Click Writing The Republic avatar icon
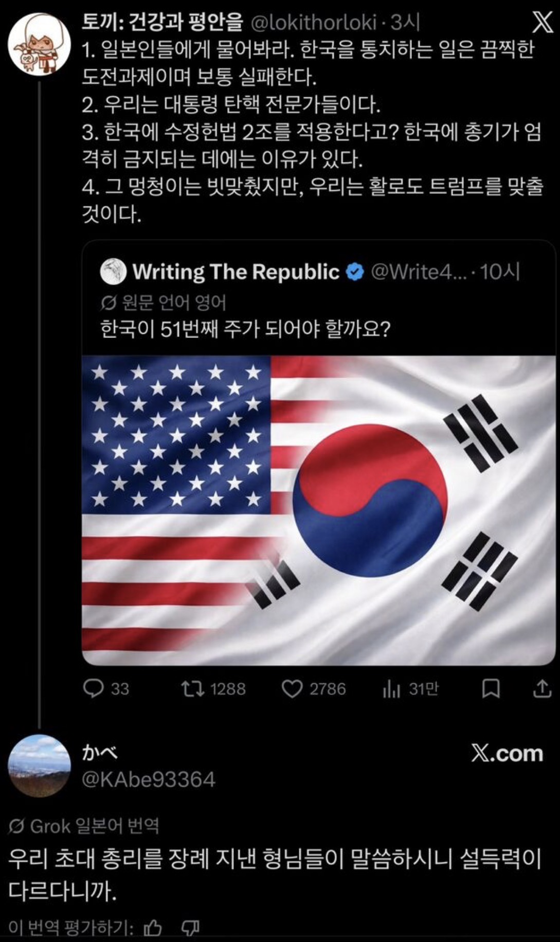The image size is (560, 942). pyautogui.click(x=113, y=272)
